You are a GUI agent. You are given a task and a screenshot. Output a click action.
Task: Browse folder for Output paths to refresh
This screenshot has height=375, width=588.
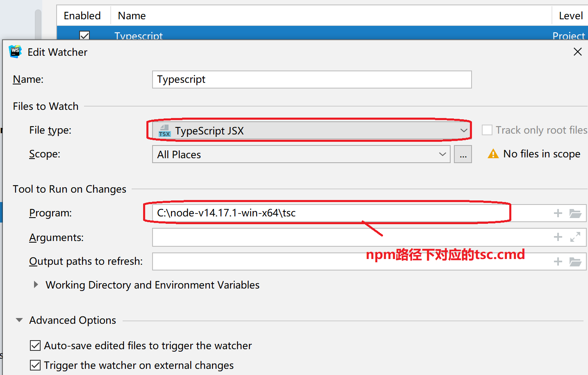click(x=575, y=261)
